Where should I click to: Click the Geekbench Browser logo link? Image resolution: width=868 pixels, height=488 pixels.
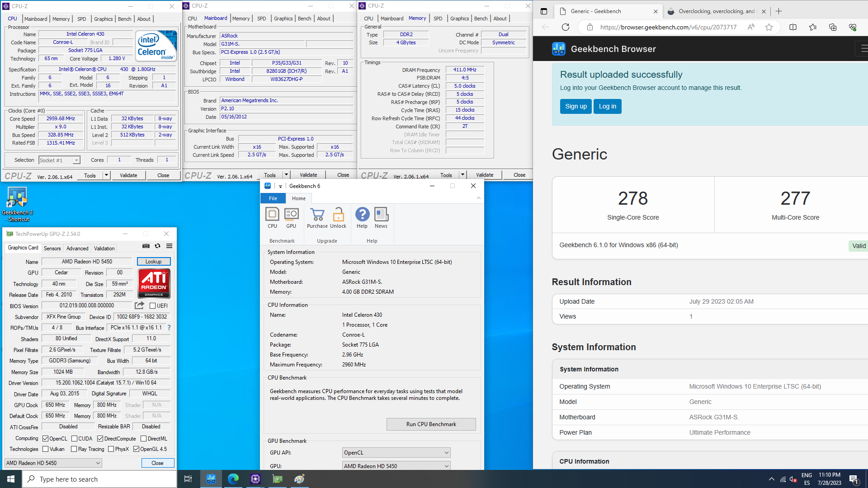[604, 49]
